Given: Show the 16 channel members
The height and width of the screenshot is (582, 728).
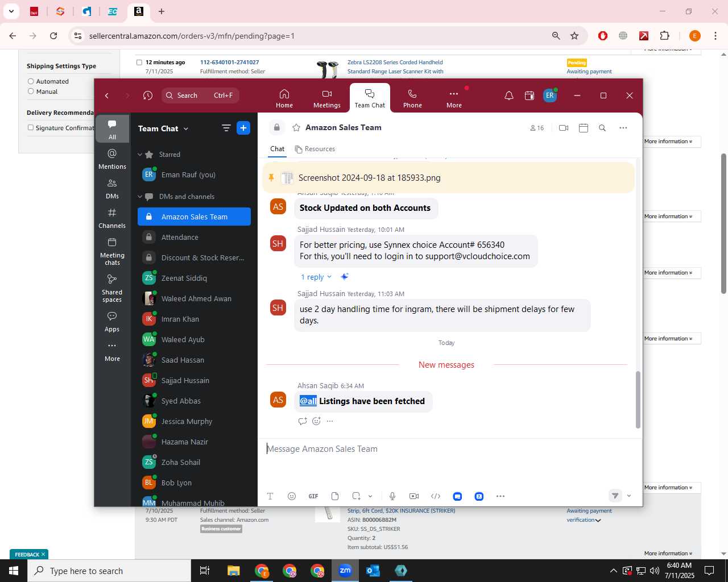Looking at the screenshot, I should [537, 128].
